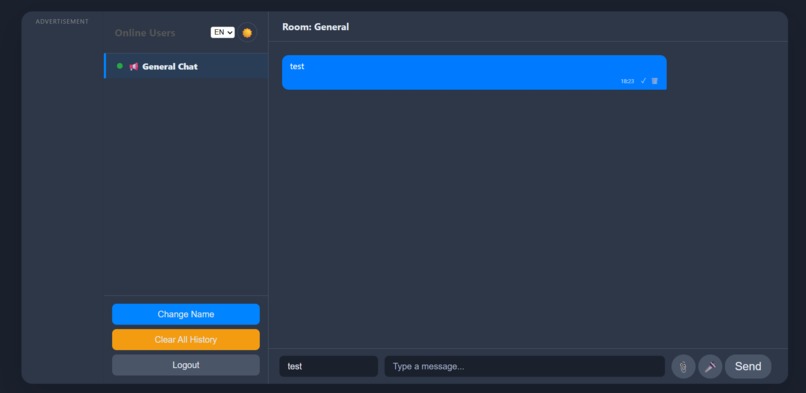Click the green online status dot
This screenshot has height=393, width=806.
(120, 66)
